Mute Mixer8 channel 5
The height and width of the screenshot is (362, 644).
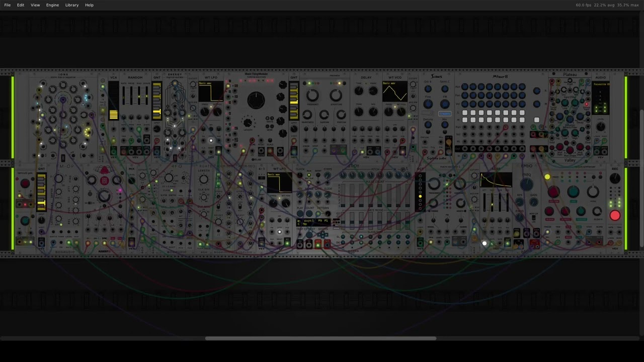pos(498,120)
